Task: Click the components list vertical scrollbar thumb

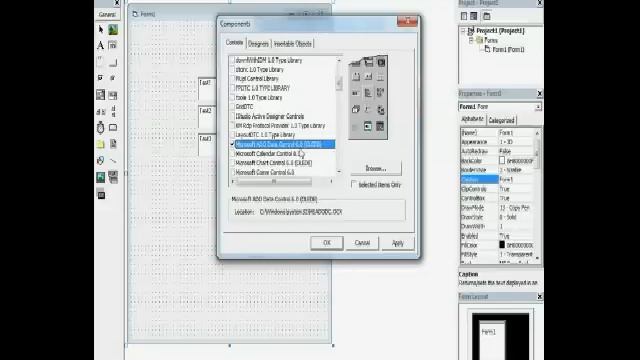Action: click(339, 83)
